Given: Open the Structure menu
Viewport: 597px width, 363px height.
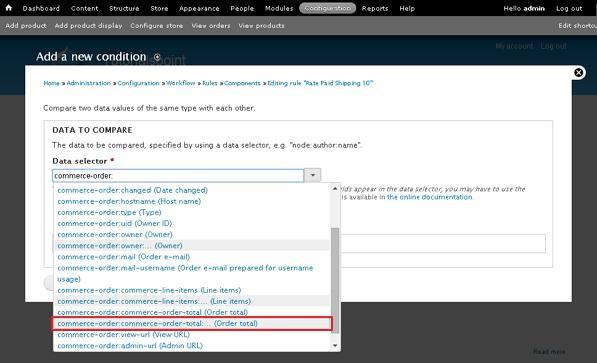Looking at the screenshot, I should click(x=124, y=8).
